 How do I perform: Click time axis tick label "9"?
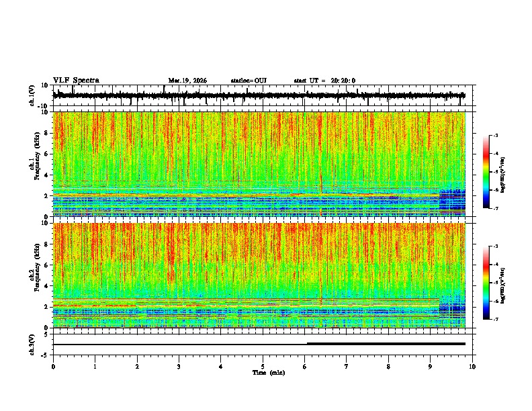pyautogui.click(x=430, y=367)
